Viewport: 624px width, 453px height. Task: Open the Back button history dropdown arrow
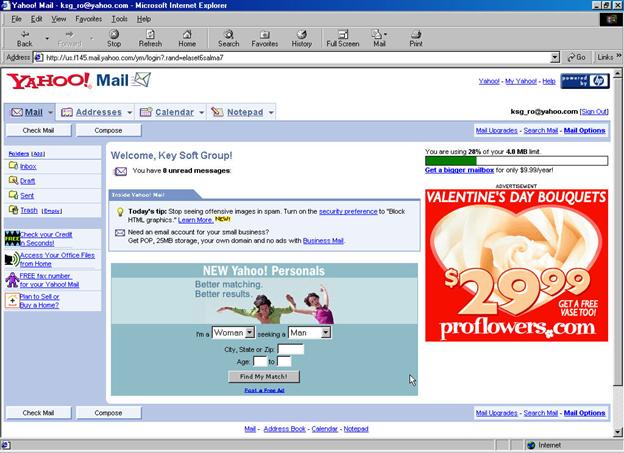tap(47, 39)
